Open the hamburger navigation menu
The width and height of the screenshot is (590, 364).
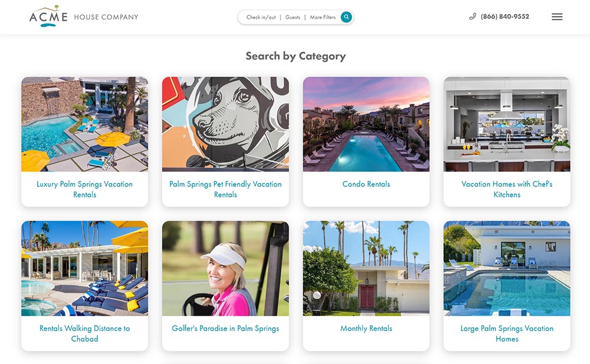pyautogui.click(x=557, y=17)
